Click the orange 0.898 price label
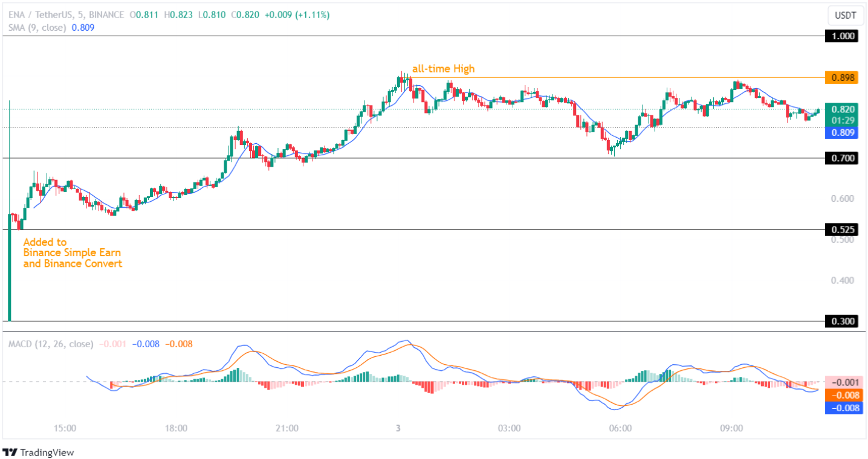The width and height of the screenshot is (868, 459). point(841,77)
